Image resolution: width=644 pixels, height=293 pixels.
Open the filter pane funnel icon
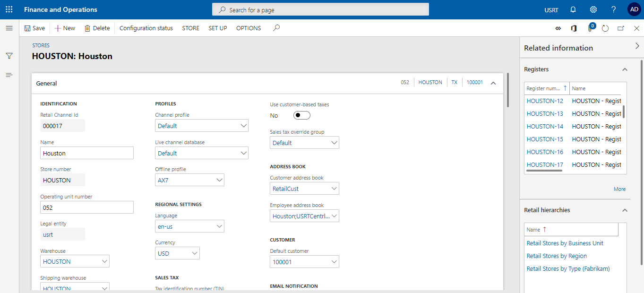tap(9, 56)
